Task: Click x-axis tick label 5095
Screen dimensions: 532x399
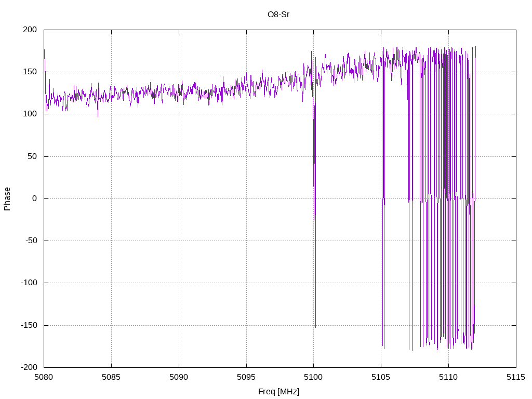Action: click(x=246, y=377)
